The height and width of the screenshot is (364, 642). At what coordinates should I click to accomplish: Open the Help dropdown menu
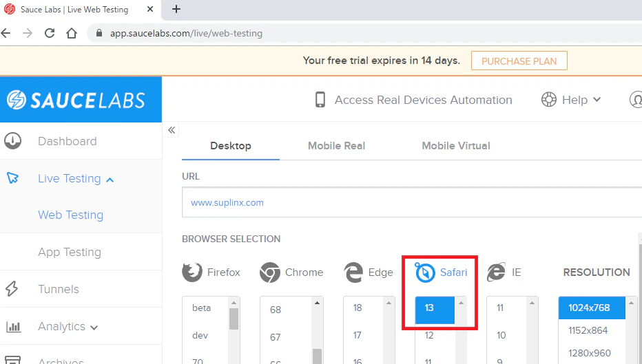[581, 100]
